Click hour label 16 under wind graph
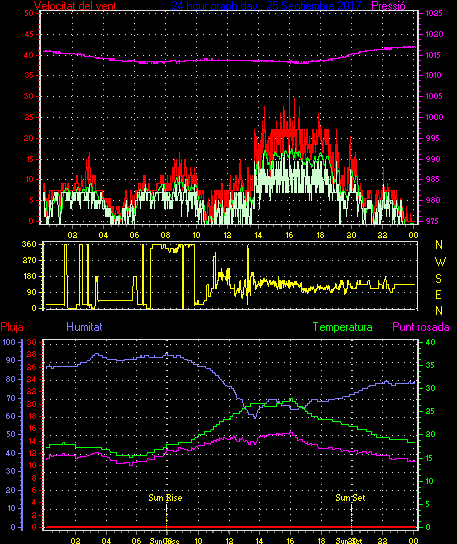 (x=289, y=235)
